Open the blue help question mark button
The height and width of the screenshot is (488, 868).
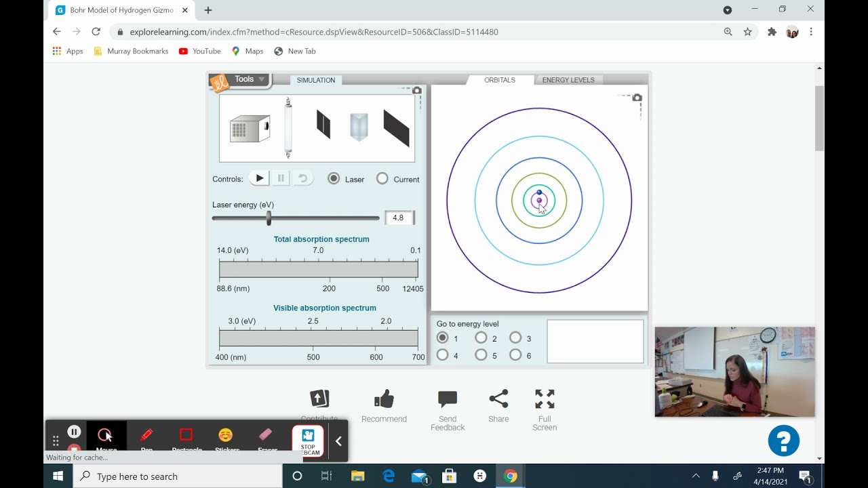pos(783,441)
